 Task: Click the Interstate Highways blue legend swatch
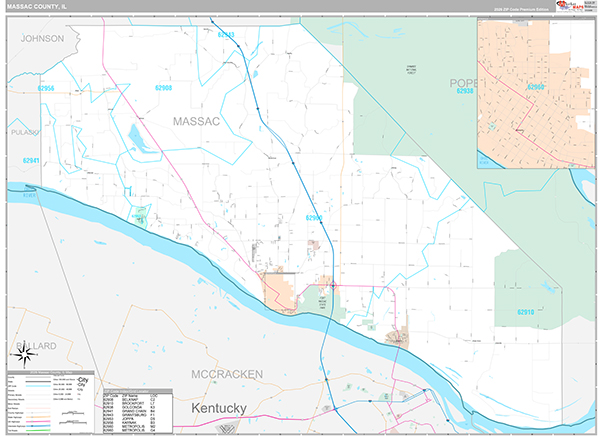point(38,426)
